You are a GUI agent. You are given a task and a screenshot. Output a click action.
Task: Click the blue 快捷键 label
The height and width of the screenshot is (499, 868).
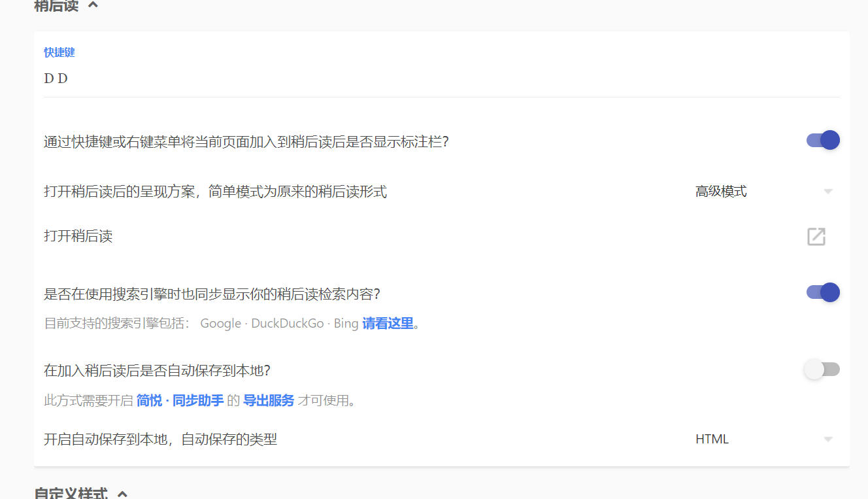click(59, 52)
